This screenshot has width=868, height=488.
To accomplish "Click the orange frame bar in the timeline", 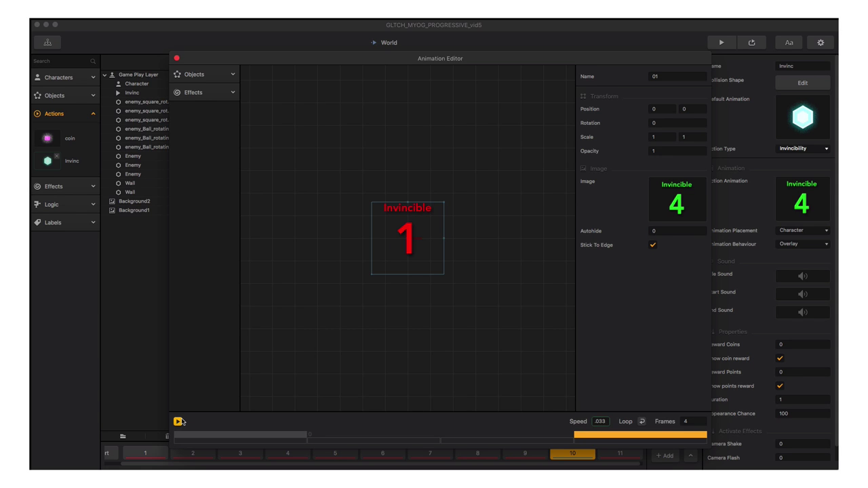I will (639, 434).
